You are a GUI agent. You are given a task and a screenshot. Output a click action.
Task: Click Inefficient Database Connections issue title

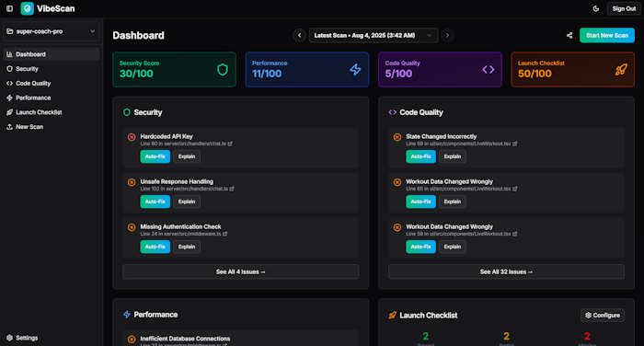pos(185,339)
